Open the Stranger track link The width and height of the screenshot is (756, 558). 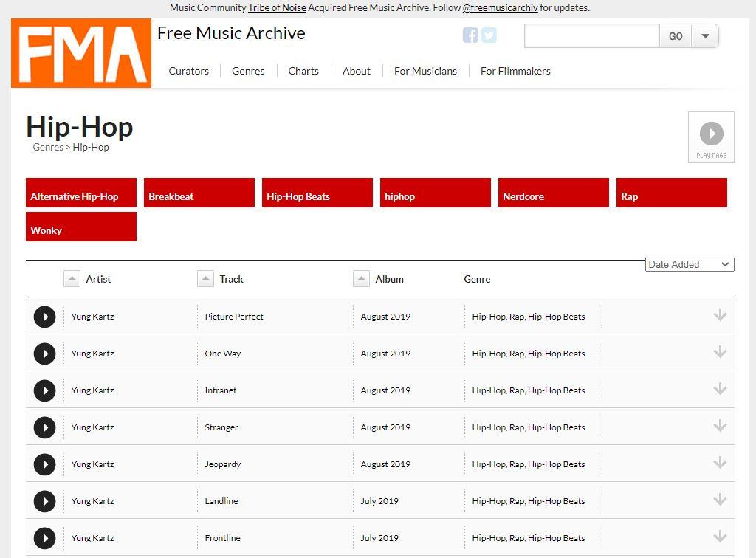coord(221,427)
